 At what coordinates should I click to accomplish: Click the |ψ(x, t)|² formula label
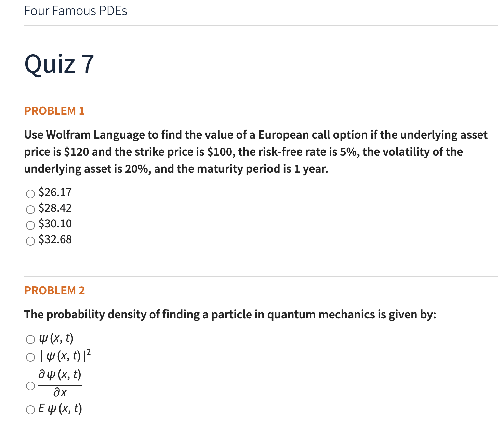[x=65, y=357]
